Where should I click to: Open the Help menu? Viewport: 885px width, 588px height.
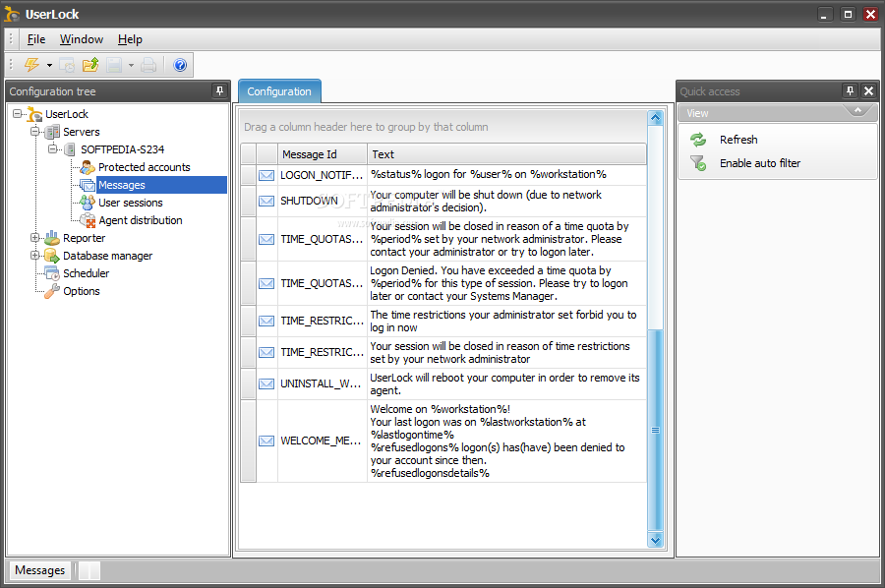(x=130, y=39)
